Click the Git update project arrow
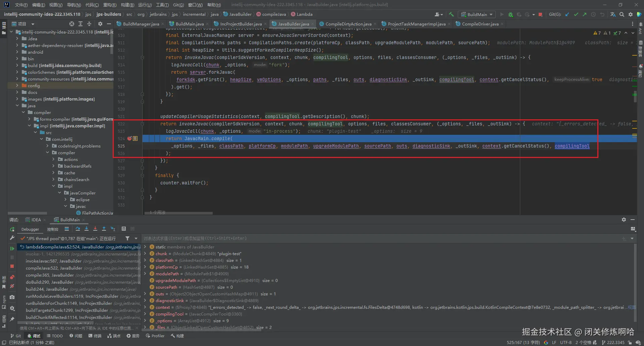This screenshot has width=644, height=346. point(567,14)
